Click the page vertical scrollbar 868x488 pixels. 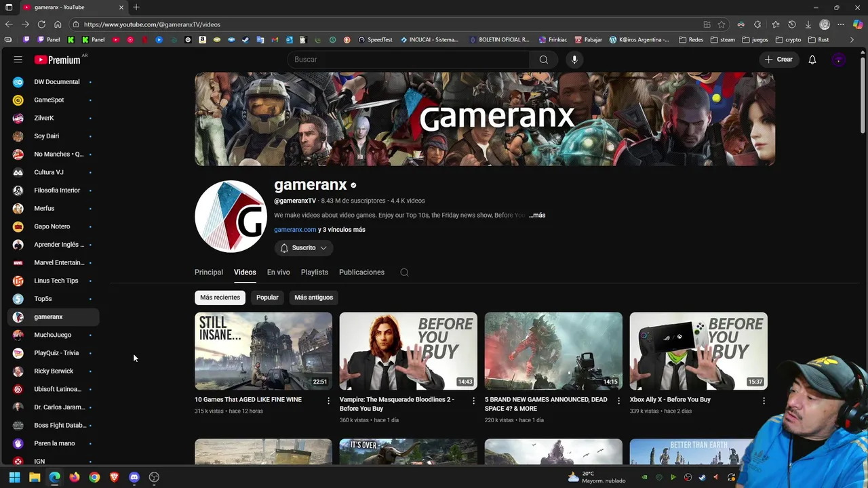tap(863, 96)
